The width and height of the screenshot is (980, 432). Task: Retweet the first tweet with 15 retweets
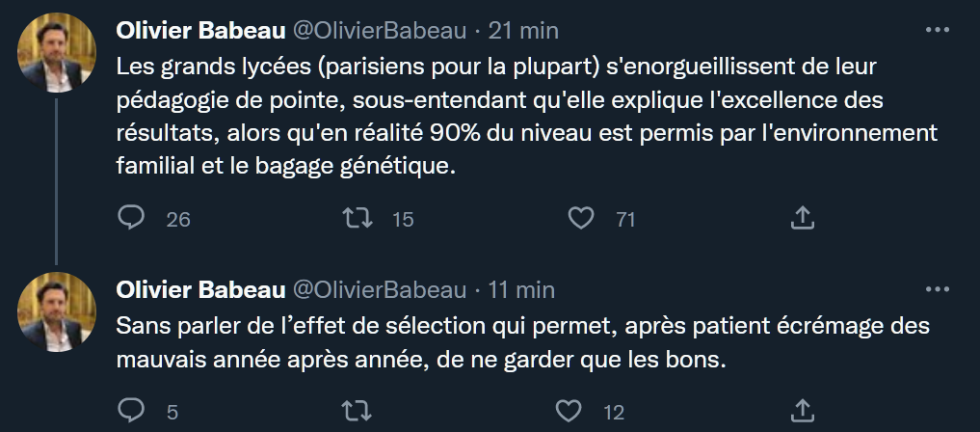click(x=358, y=219)
